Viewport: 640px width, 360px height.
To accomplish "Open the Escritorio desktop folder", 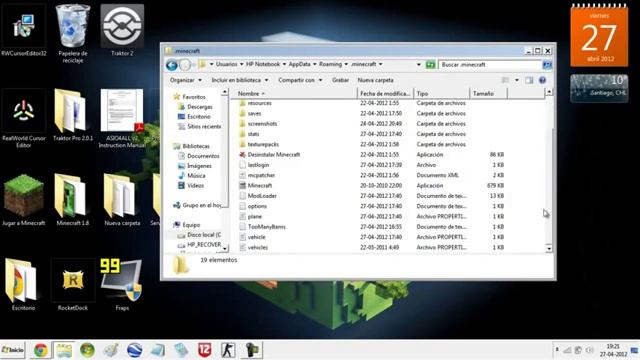I will tap(23, 285).
